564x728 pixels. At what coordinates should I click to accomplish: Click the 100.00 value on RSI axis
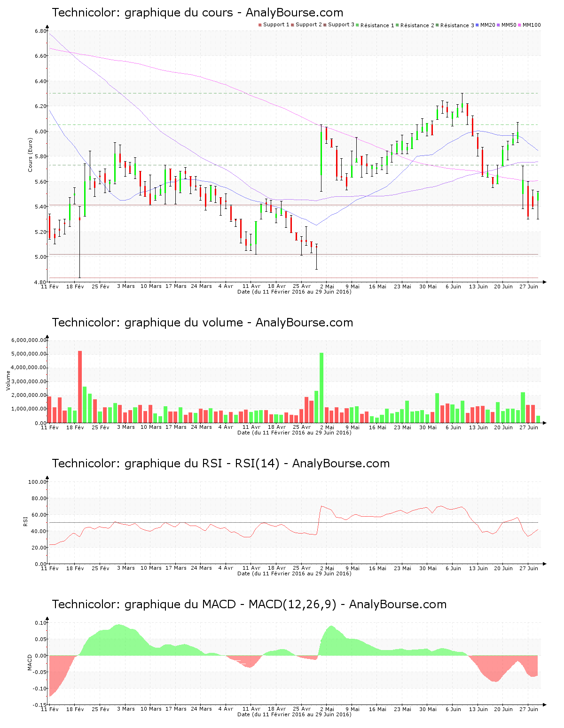[38, 482]
